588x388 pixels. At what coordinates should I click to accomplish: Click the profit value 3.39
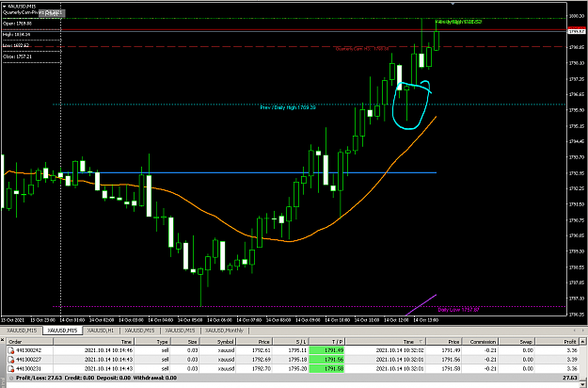tap(572, 360)
